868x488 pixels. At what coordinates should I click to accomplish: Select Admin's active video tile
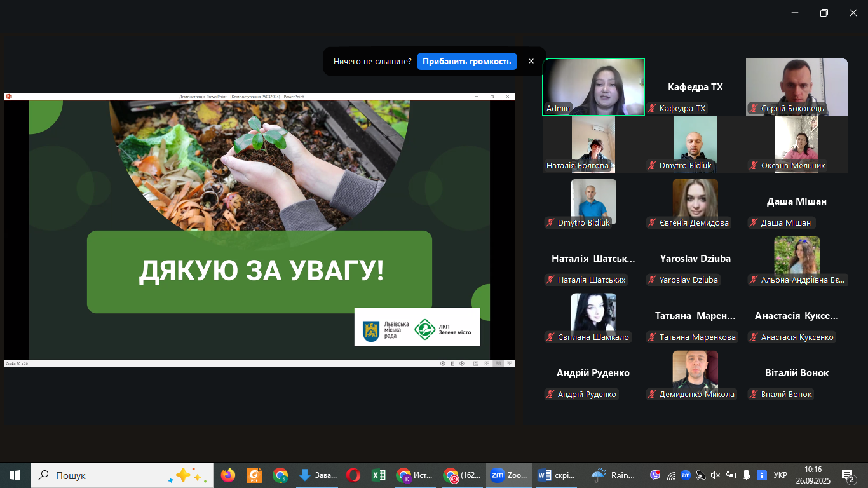(593, 87)
